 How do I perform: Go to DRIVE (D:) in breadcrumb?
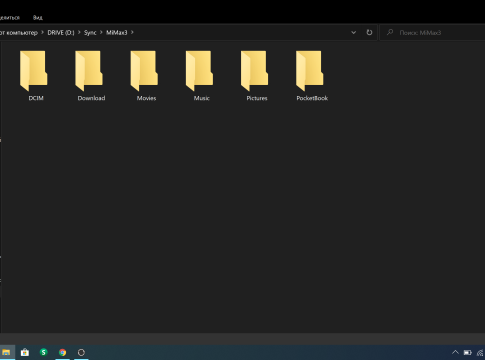pos(61,33)
